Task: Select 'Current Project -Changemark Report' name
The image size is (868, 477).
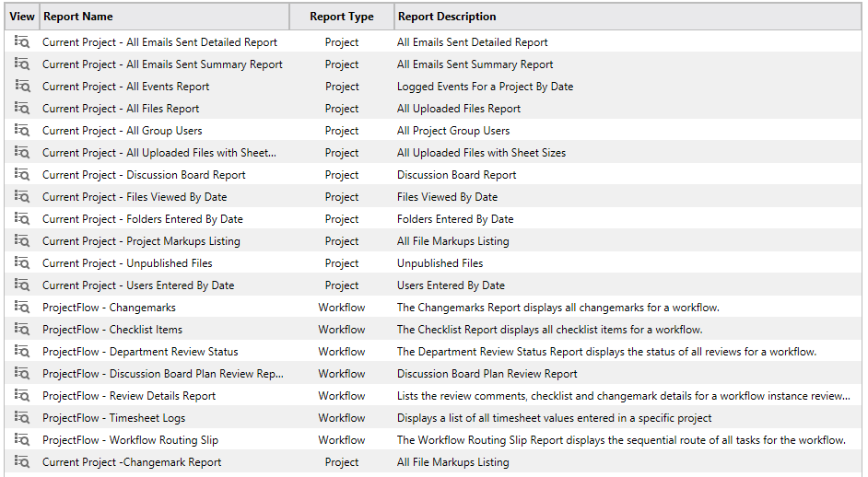Action: tap(132, 462)
